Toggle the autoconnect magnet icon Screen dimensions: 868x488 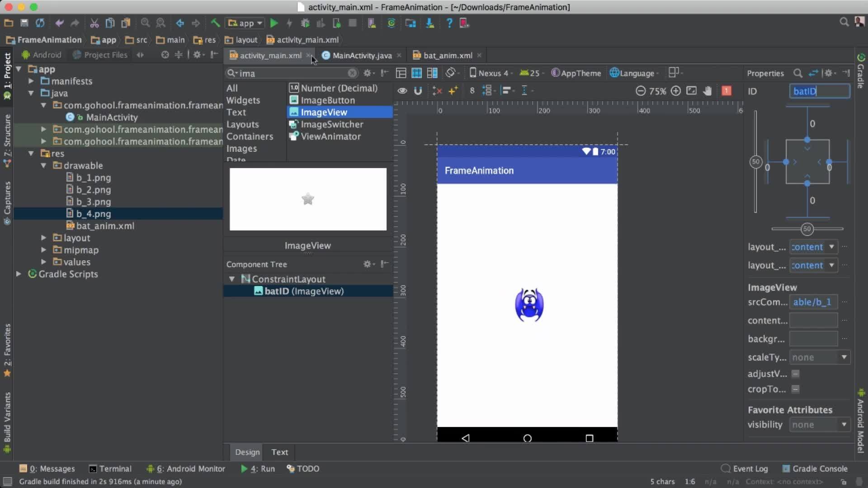pyautogui.click(x=418, y=91)
